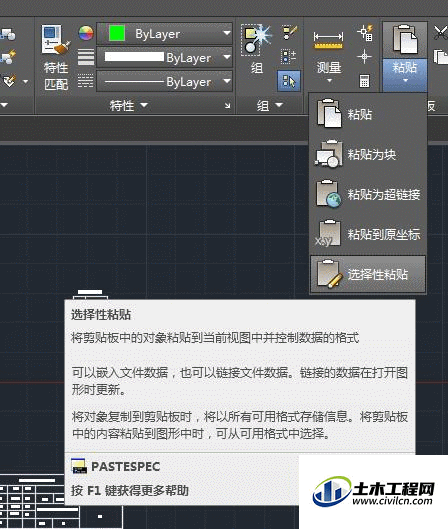Expand the Group (组) panel title
Viewport: 448px width, 529px height.
269,106
